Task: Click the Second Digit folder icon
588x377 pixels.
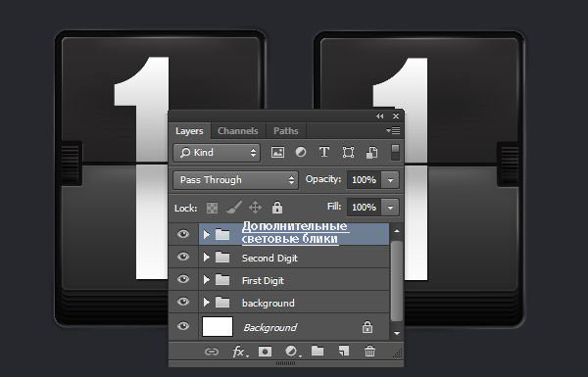Action: (x=222, y=258)
